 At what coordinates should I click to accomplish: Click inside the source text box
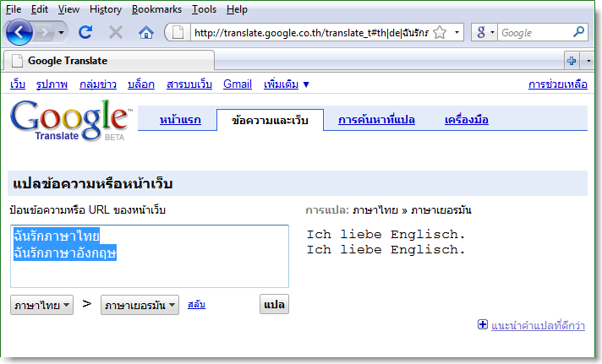click(150, 256)
